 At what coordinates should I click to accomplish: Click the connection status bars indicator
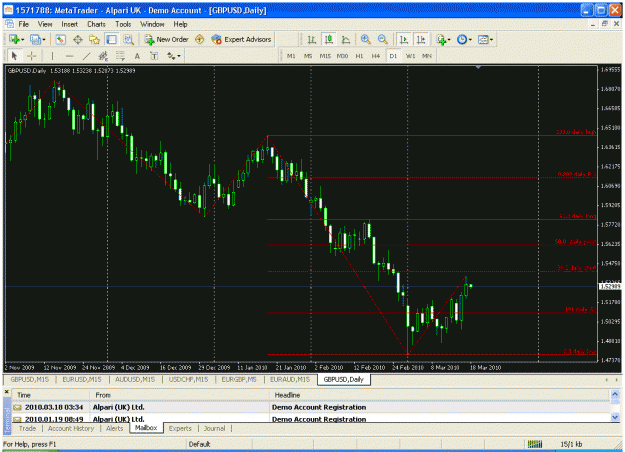[535, 444]
